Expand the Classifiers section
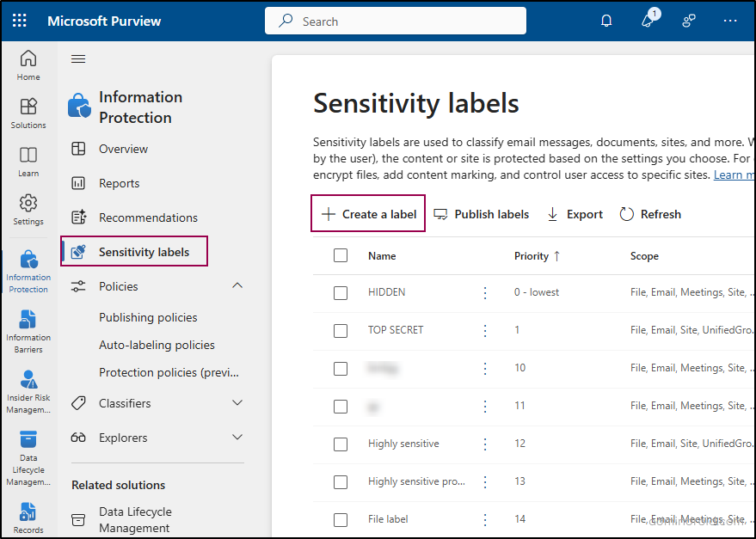The height and width of the screenshot is (539, 756). pyautogui.click(x=237, y=403)
